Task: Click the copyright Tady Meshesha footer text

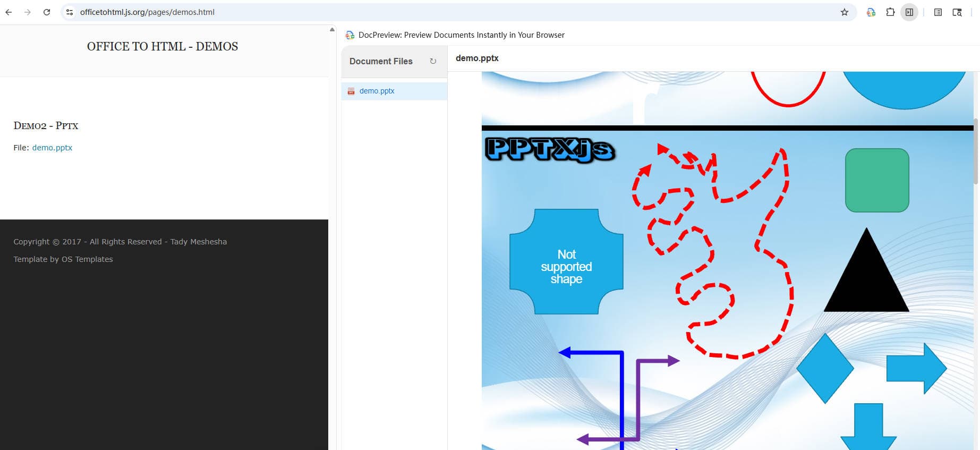Action: [x=120, y=242]
